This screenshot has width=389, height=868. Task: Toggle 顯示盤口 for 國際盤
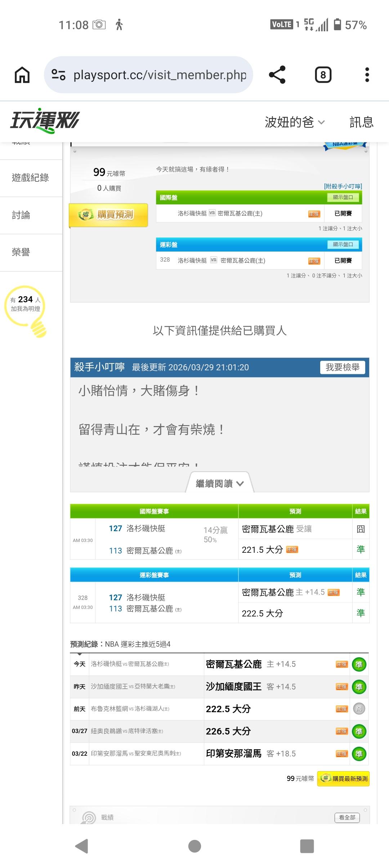click(343, 197)
